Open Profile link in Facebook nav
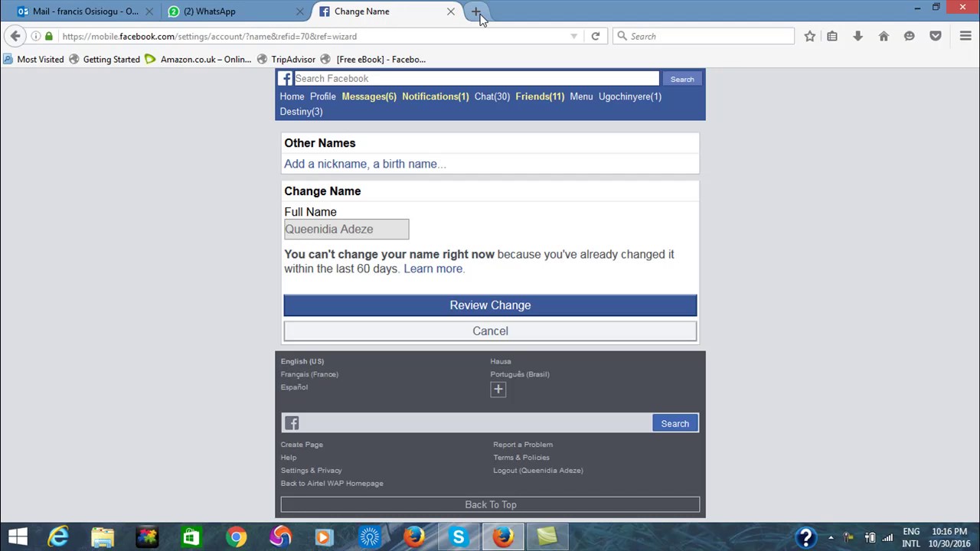Image resolution: width=980 pixels, height=551 pixels. point(323,96)
